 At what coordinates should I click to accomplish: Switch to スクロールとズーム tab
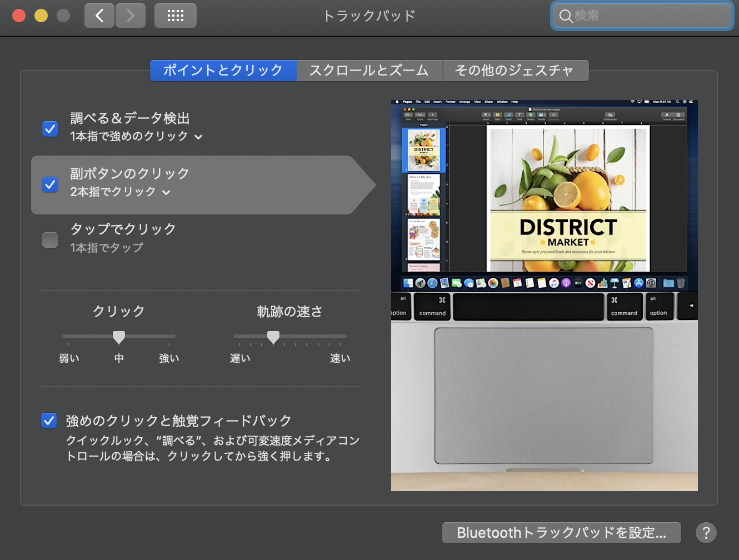[x=369, y=71]
